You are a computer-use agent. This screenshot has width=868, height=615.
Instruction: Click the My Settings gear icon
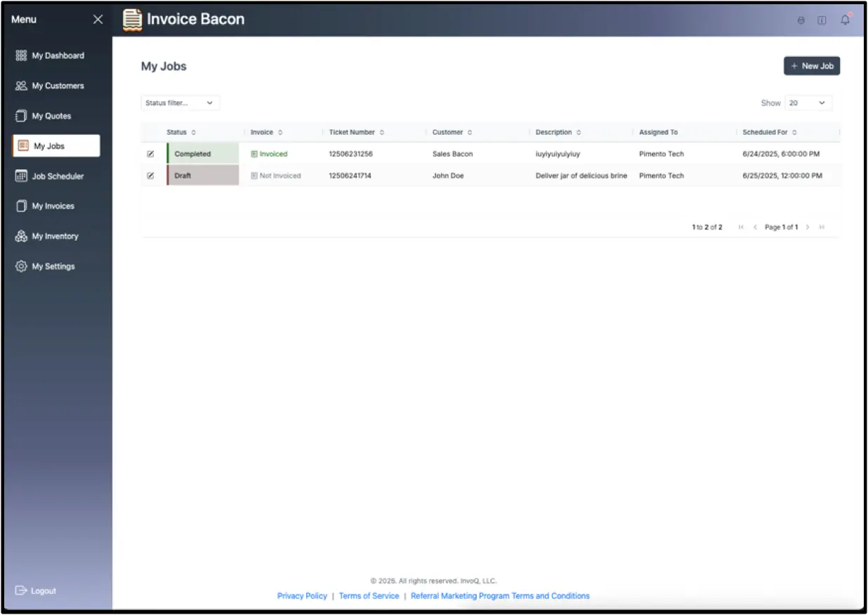21,267
